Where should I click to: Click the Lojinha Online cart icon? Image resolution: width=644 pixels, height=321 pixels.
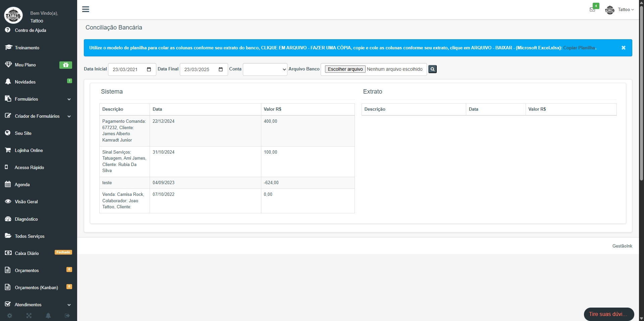click(x=8, y=150)
